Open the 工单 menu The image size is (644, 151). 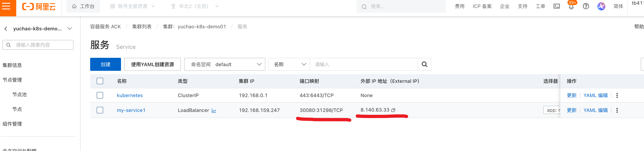tap(540, 6)
